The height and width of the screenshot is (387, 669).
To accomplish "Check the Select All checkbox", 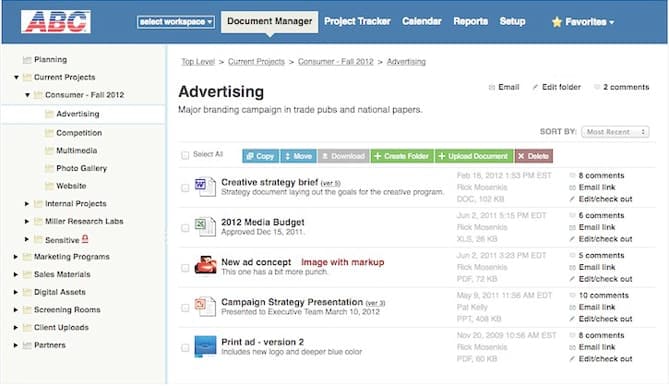I will pos(185,155).
